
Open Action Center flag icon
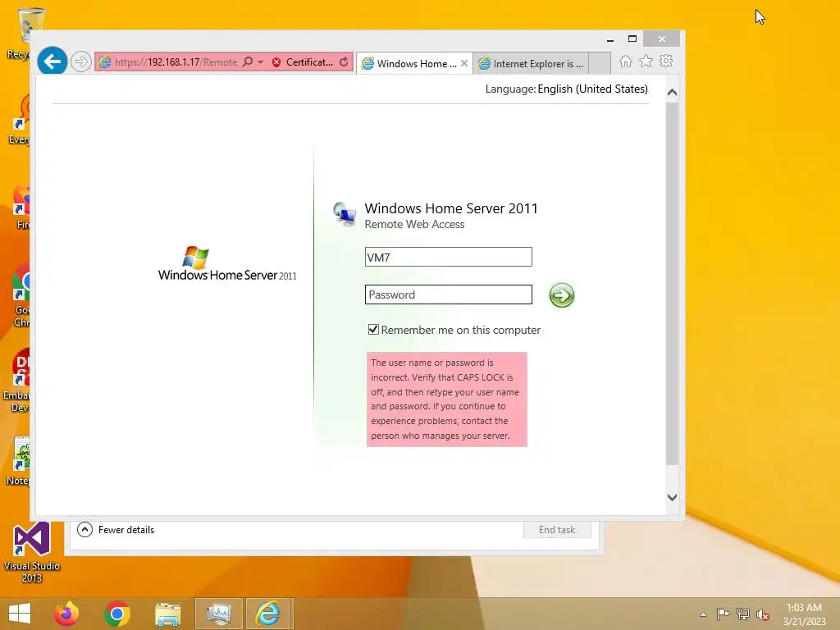pos(723,614)
